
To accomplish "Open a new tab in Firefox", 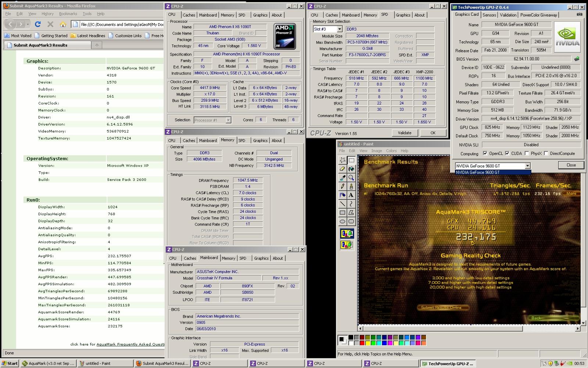I will pyautogui.click(x=97, y=45).
